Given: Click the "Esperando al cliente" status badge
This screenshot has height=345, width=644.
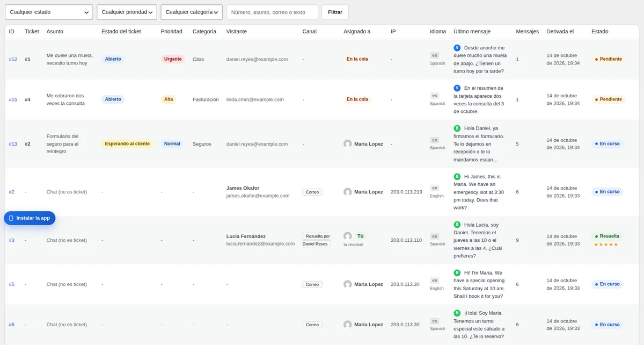Looking at the screenshot, I should pyautogui.click(x=127, y=144).
